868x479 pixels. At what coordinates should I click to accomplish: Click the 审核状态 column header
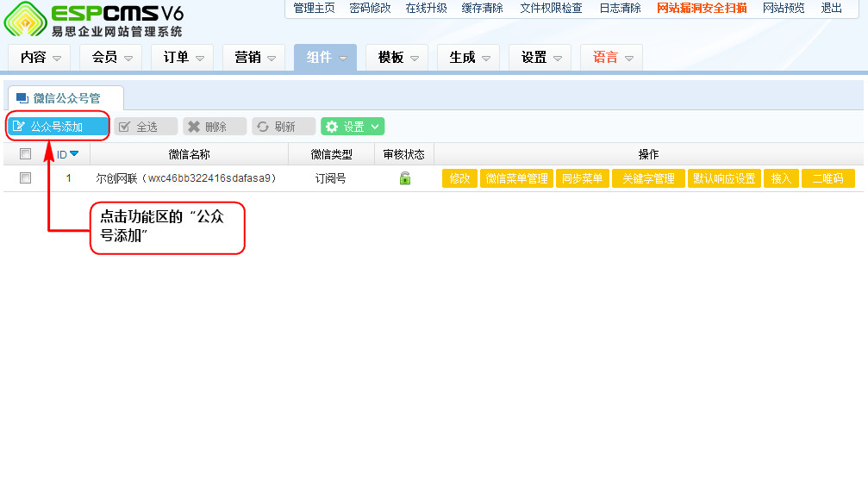point(404,154)
